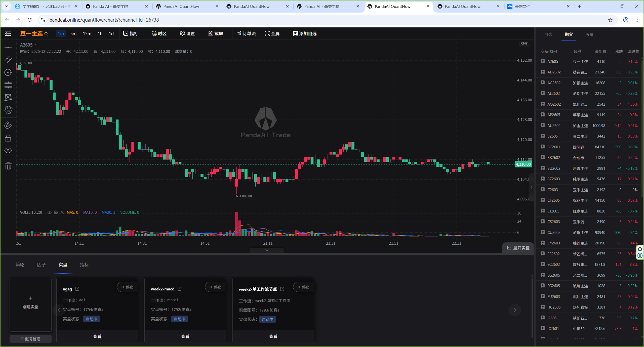Toggle favorite flag for AU2602 row
This screenshot has height=347, width=644.
tap(543, 125)
